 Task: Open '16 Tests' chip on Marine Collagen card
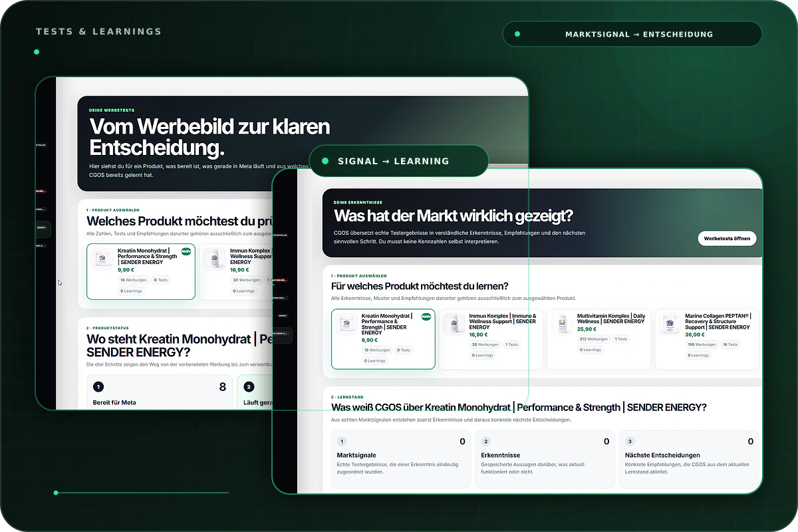(x=730, y=344)
